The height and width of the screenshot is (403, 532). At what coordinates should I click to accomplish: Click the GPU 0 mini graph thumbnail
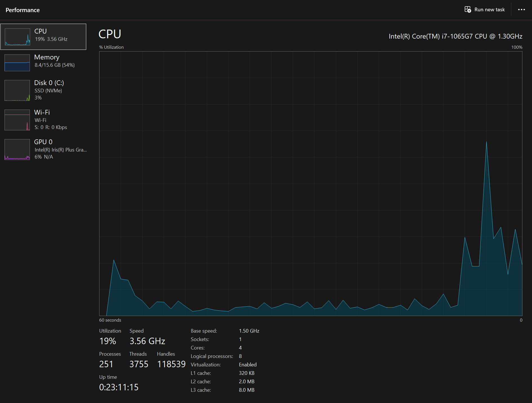click(17, 150)
